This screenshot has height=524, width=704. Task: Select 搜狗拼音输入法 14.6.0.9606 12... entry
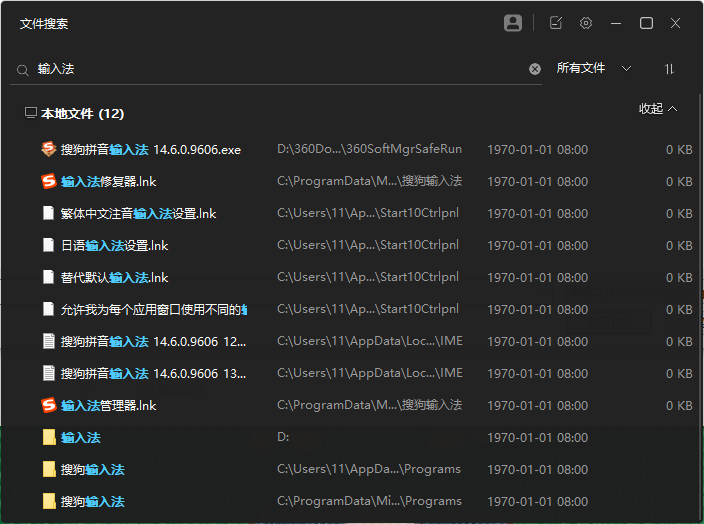tap(154, 342)
